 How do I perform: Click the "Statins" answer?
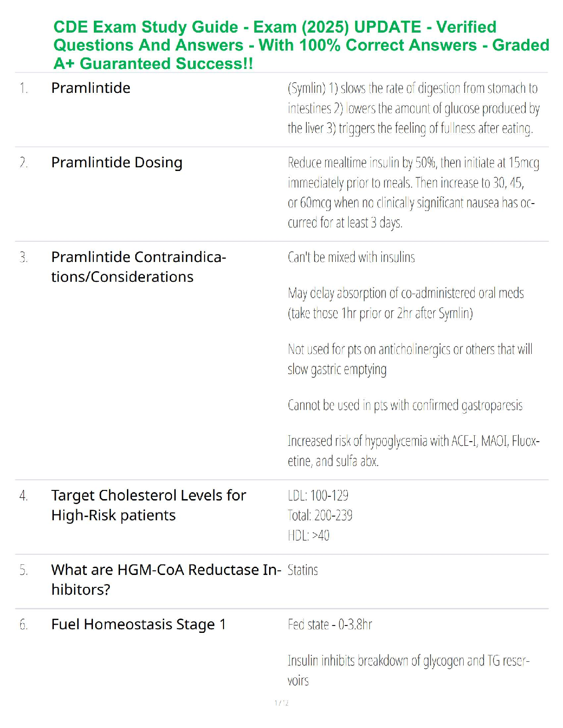303,570
